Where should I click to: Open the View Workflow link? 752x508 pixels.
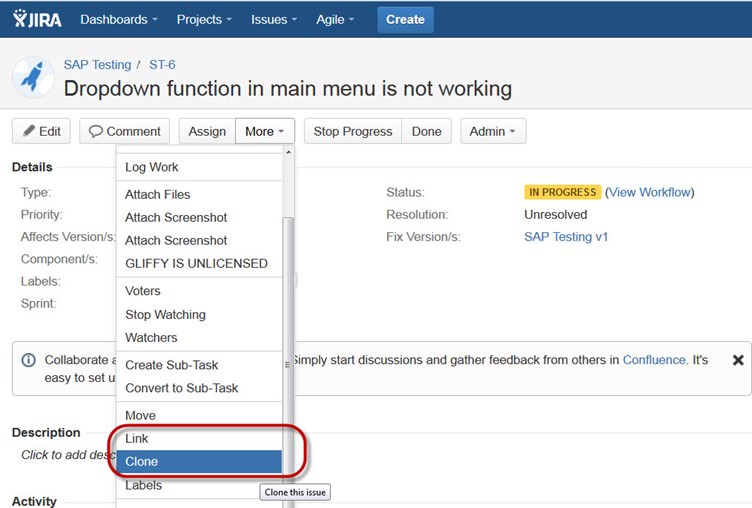pos(650,192)
